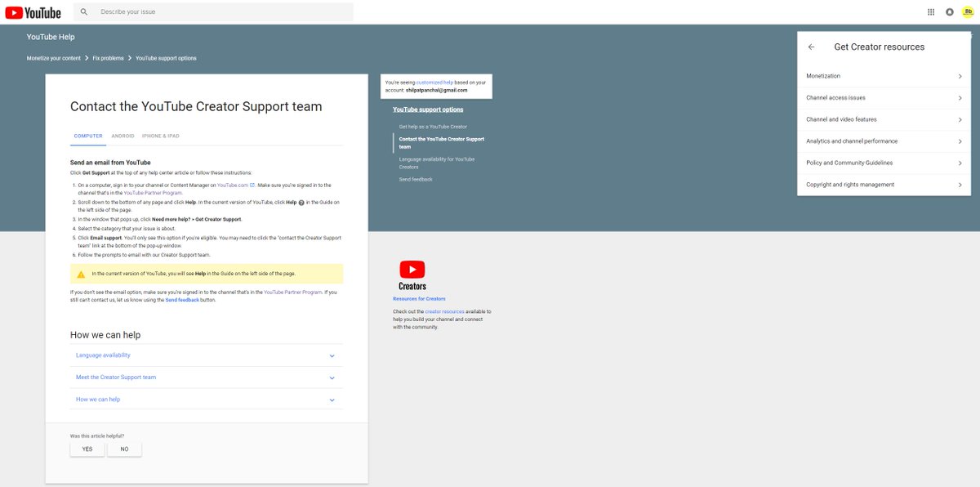Open Language availability for YouTube Creators sidebar link
This screenshot has width=980, height=487.
[x=436, y=163]
